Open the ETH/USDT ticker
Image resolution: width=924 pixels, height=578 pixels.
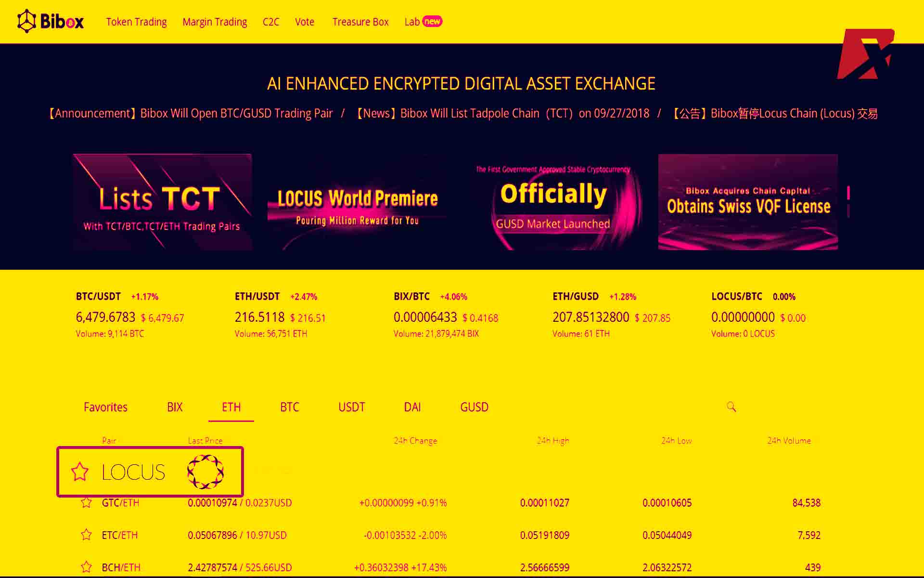click(280, 315)
